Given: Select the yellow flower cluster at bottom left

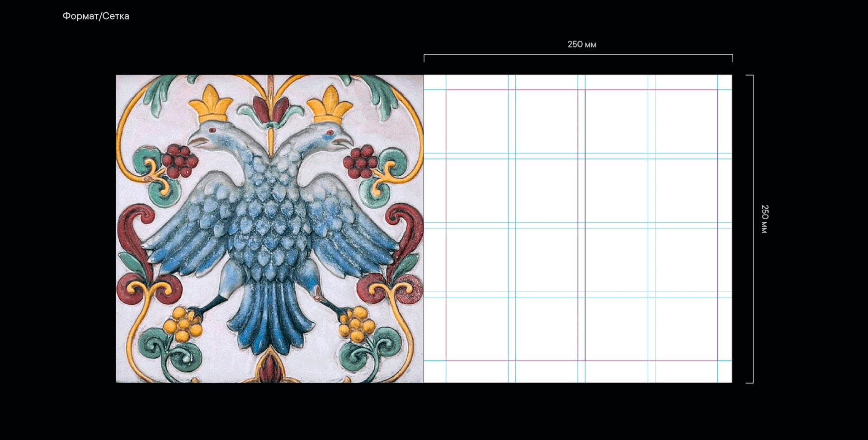Looking at the screenshot, I should [183, 324].
